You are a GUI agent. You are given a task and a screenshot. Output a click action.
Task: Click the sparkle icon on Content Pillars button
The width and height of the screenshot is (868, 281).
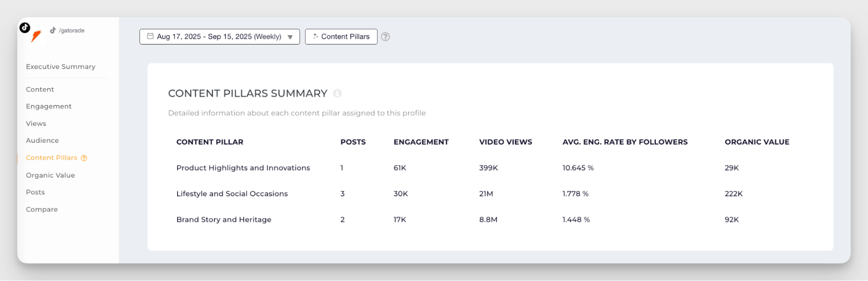click(316, 36)
